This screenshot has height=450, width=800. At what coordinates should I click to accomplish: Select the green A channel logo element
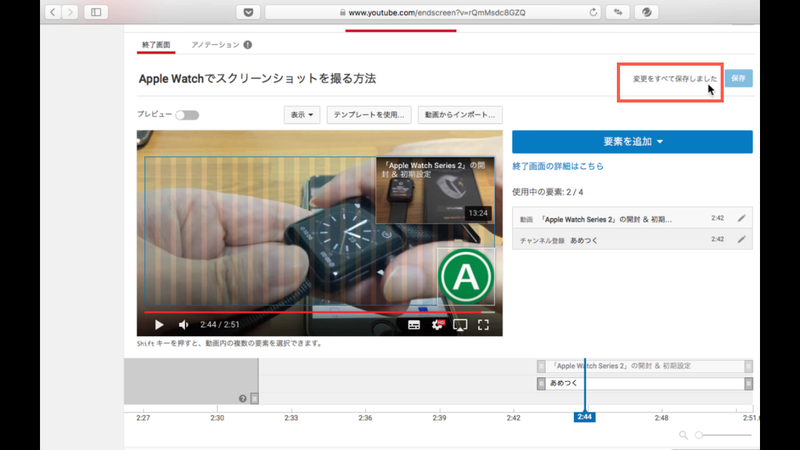[466, 277]
